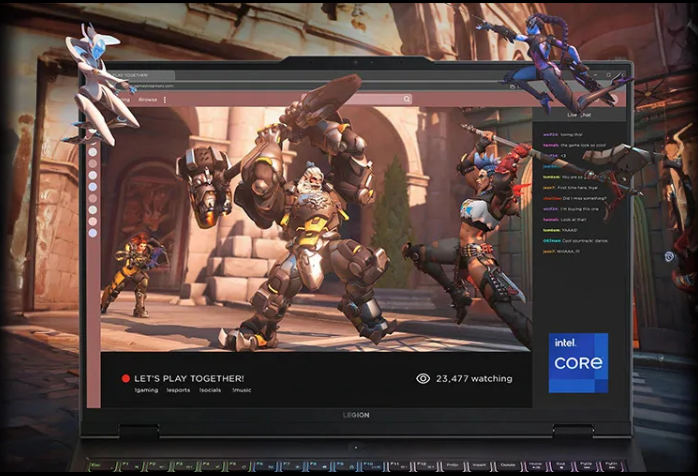Select the bottommost channel circle in sidebar
The image size is (698, 476).
(93, 232)
